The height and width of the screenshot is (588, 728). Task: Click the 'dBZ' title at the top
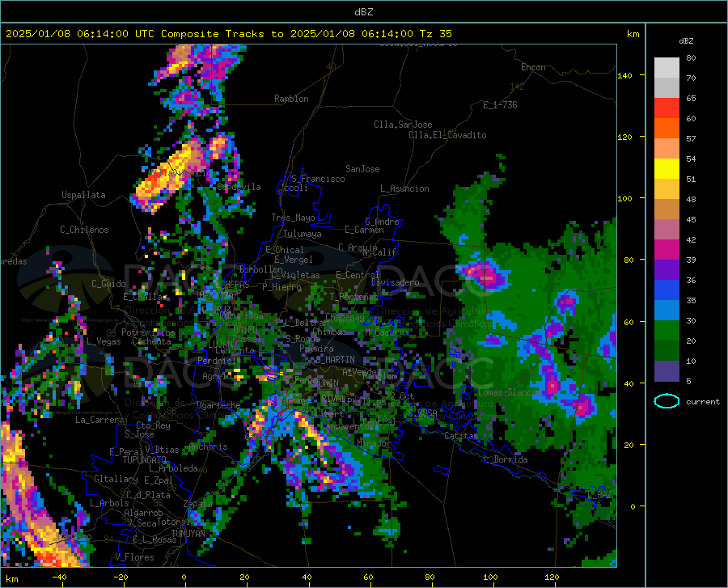pos(363,12)
